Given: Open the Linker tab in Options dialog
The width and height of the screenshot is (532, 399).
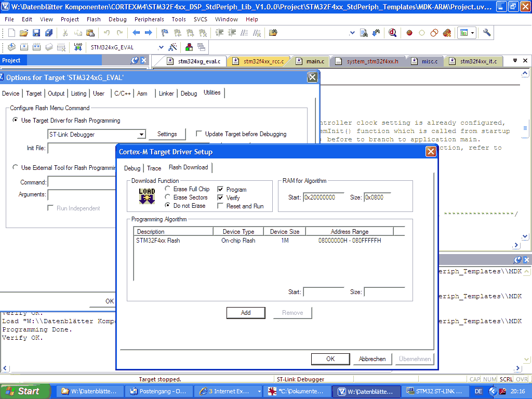Looking at the screenshot, I should 166,94.
